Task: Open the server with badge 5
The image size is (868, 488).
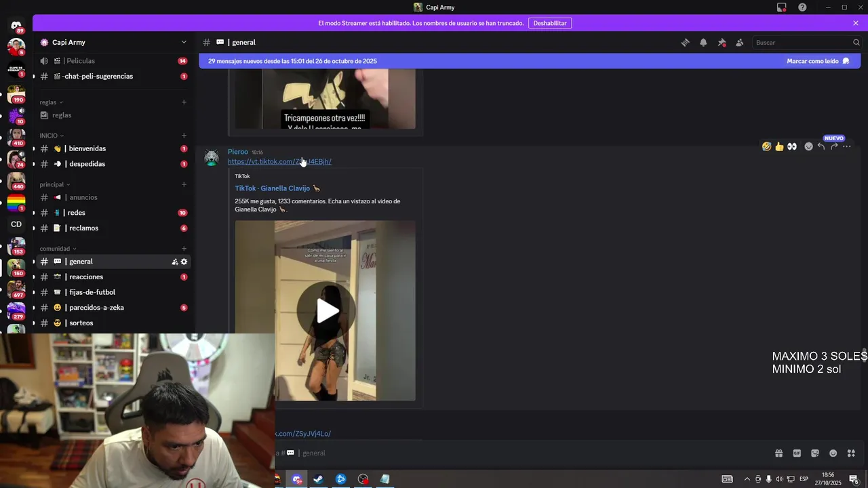Action: click(16, 47)
